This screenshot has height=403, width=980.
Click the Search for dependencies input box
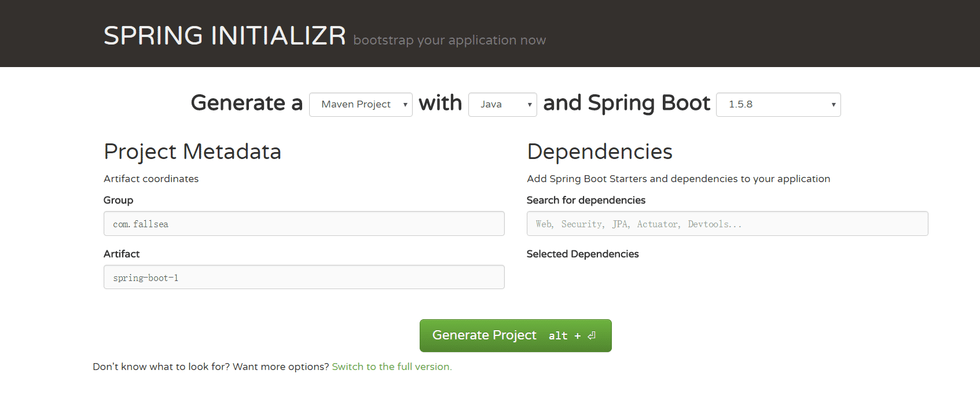[x=727, y=224]
